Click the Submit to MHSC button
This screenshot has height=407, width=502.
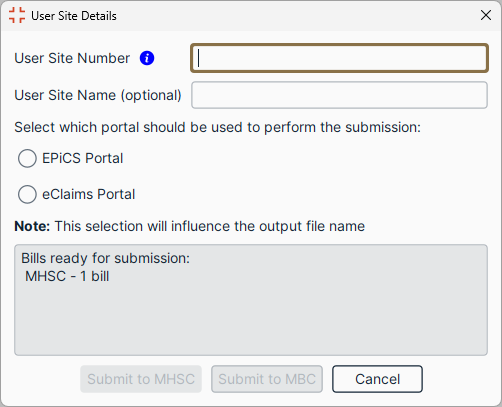click(x=141, y=379)
